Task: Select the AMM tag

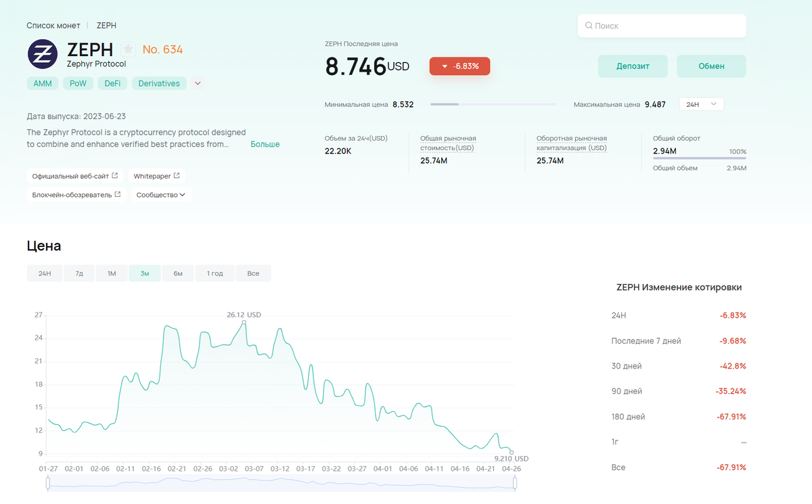Action: click(x=43, y=84)
